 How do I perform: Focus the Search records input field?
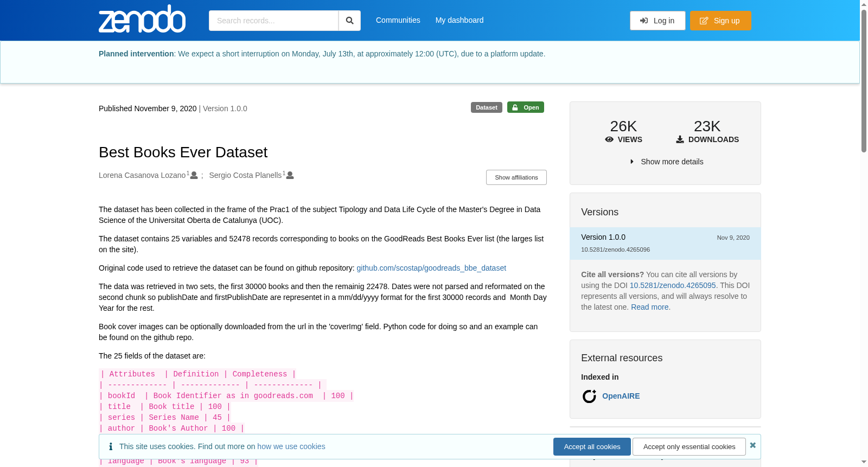273,21
